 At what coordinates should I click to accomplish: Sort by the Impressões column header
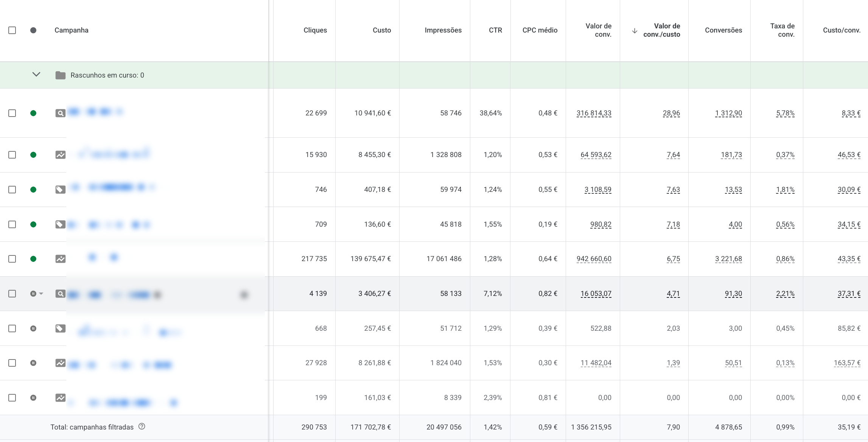click(443, 30)
